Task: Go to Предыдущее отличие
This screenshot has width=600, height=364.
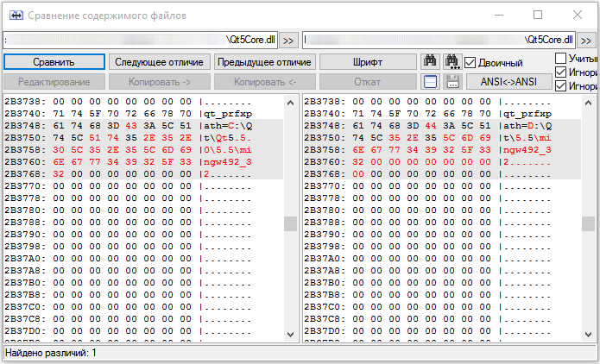Action: tap(264, 62)
